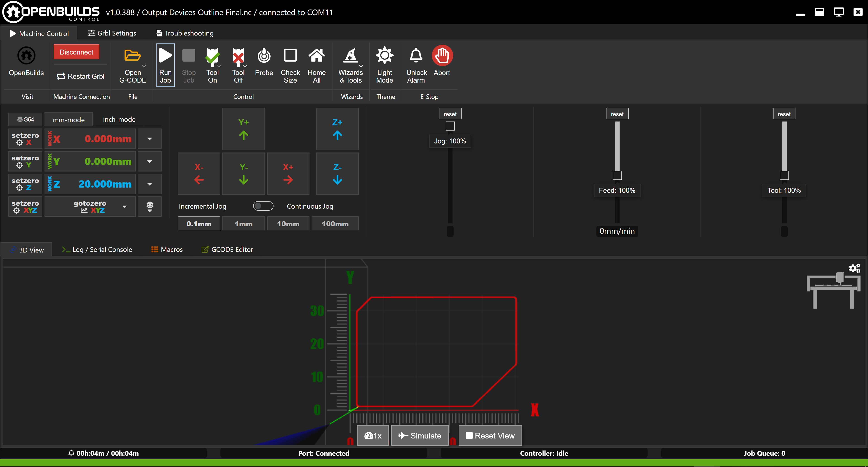
Task: Click the OpenBuilds visit icon
Action: [x=26, y=56]
